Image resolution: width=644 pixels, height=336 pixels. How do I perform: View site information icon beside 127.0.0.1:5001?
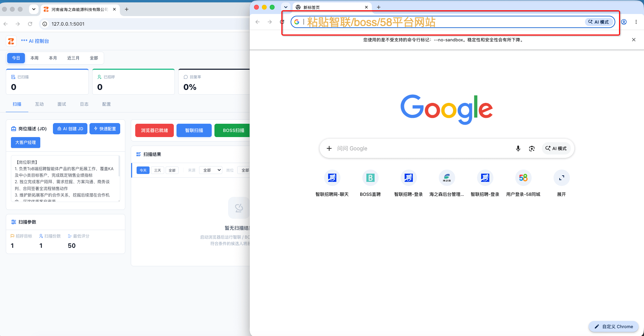click(44, 24)
